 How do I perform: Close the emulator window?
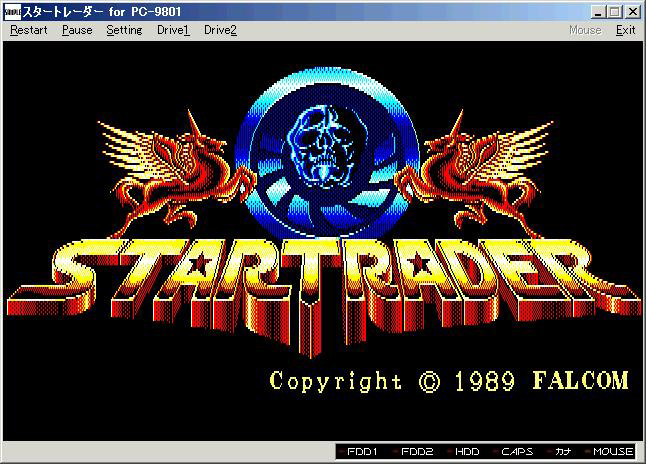click(x=632, y=12)
